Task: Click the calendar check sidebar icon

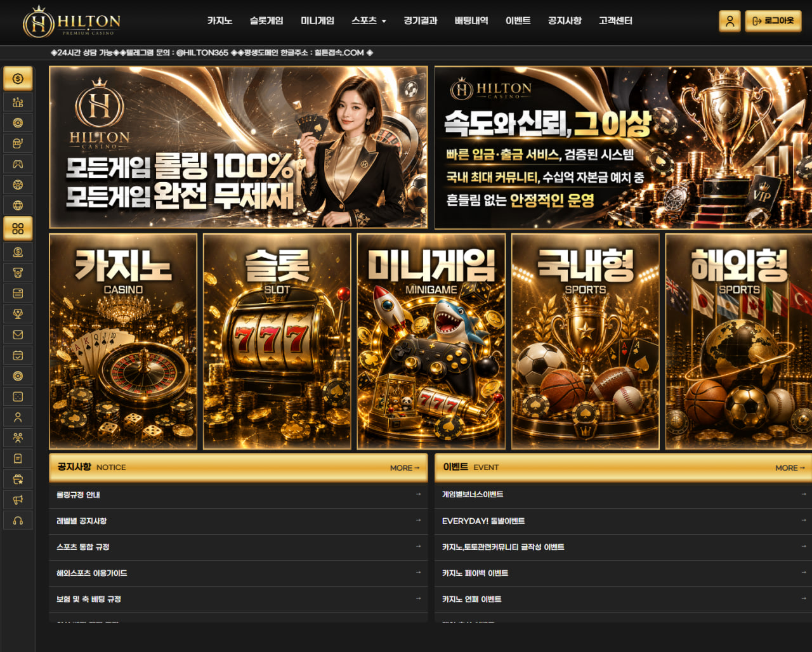Action: point(18,355)
